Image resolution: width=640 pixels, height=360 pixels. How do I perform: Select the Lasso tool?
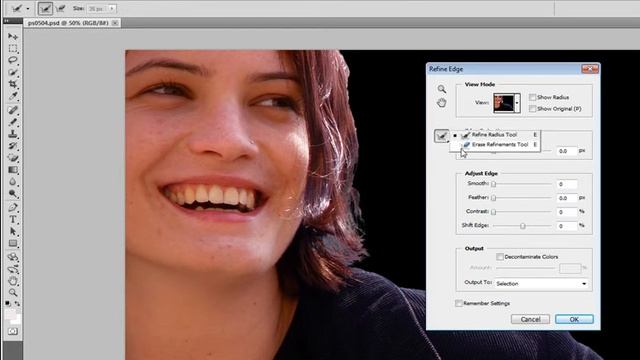pyautogui.click(x=13, y=60)
